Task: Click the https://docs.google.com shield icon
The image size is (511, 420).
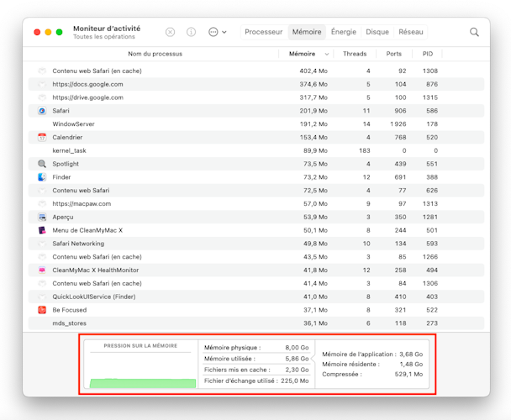Action: pos(42,84)
